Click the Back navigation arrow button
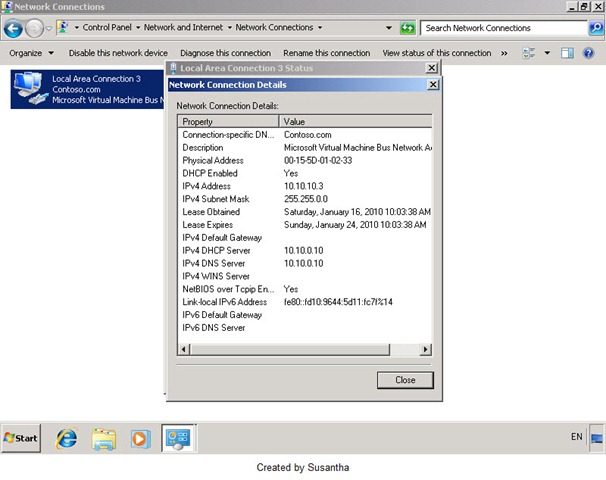Viewport: 606px width, 480px height. (13, 29)
